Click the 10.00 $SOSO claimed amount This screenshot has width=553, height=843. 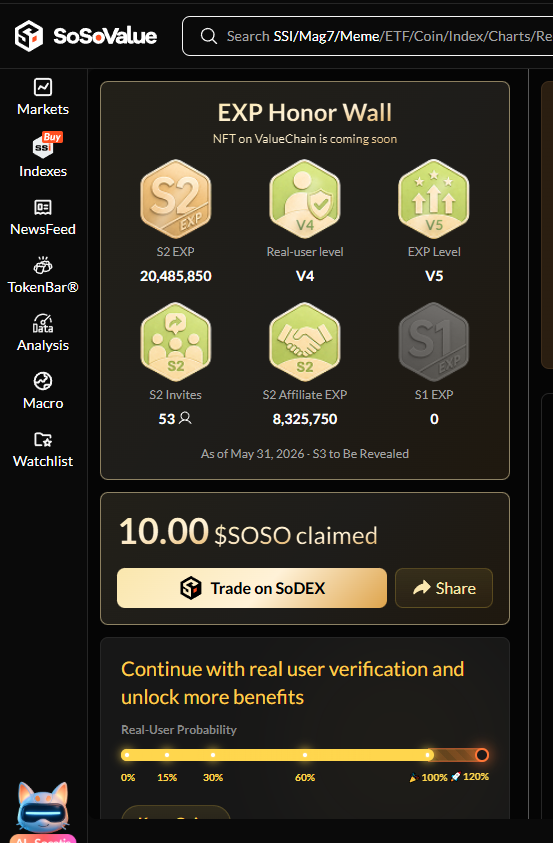248,533
